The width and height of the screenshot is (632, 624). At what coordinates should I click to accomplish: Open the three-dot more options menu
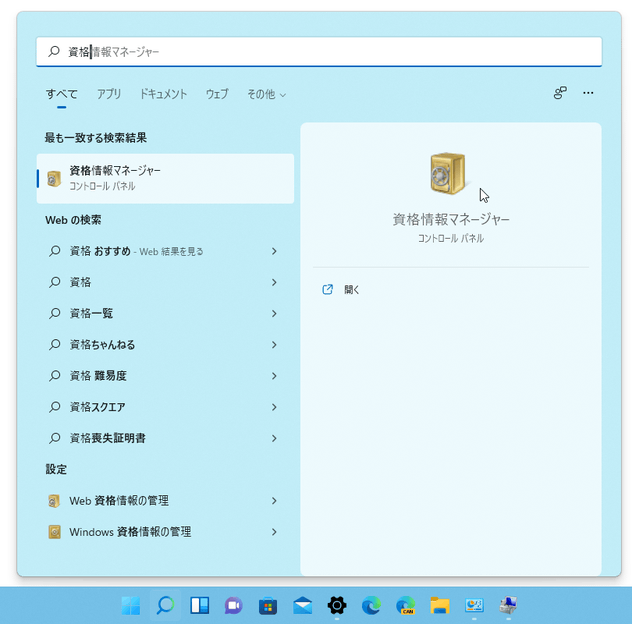pos(588,93)
